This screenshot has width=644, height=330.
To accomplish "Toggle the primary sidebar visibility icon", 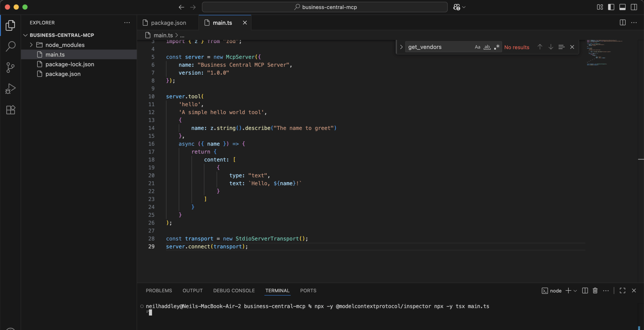I will pyautogui.click(x=611, y=7).
